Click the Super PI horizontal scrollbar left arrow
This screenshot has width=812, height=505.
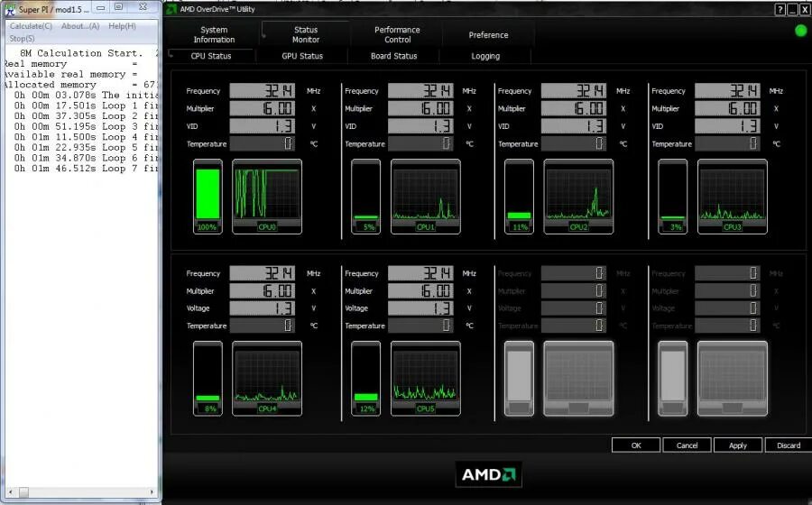10,492
